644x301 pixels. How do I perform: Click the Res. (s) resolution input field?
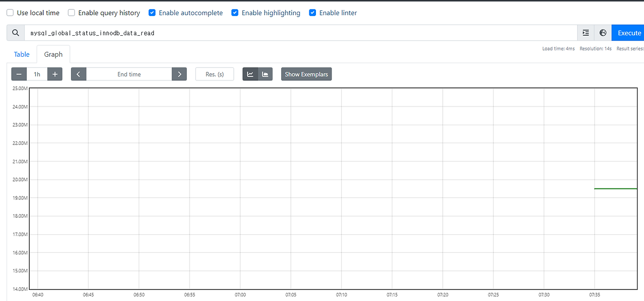[x=215, y=74]
